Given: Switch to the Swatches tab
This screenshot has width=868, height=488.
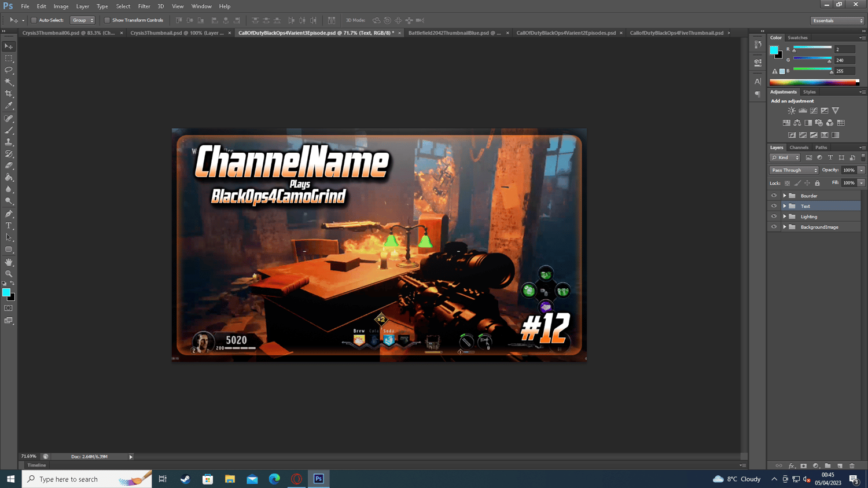Looking at the screenshot, I should tap(797, 38).
